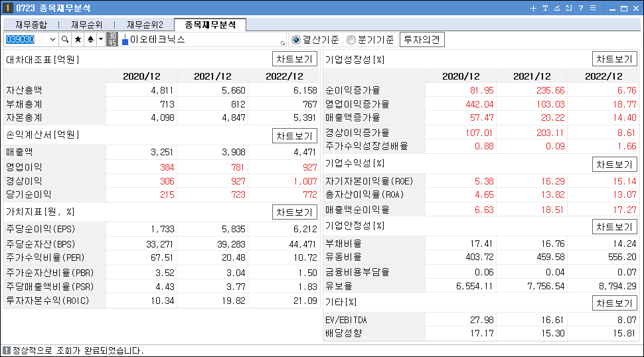Click the EV/EBITDA 2022/12 value 8.07
Screen dimensions: 644x357
pos(627,320)
